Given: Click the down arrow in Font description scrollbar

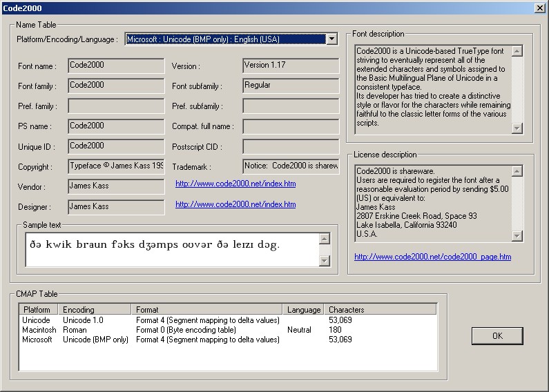Looking at the screenshot, I should click(517, 128).
